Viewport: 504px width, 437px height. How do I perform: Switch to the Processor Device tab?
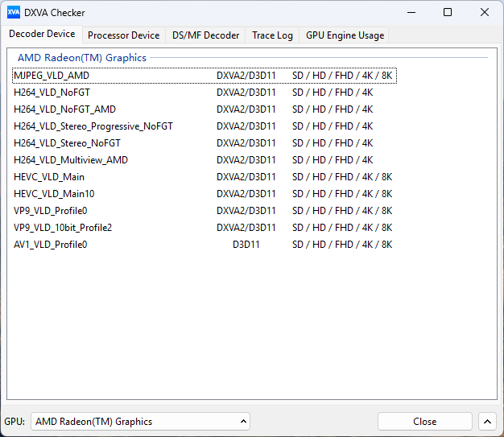coord(123,35)
